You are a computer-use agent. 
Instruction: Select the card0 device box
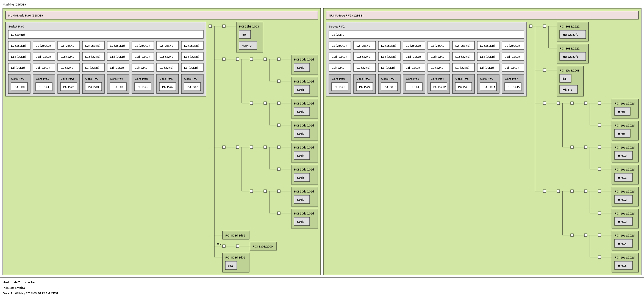(x=302, y=68)
